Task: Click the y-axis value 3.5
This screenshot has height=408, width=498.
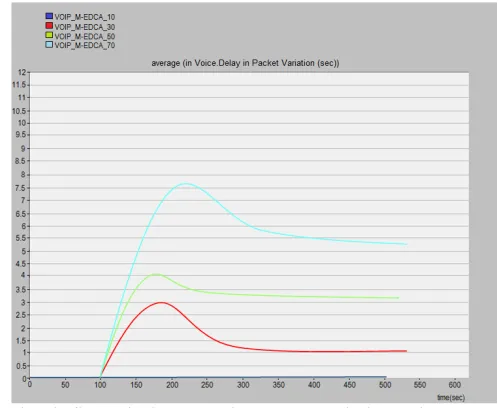Action: coord(20,289)
